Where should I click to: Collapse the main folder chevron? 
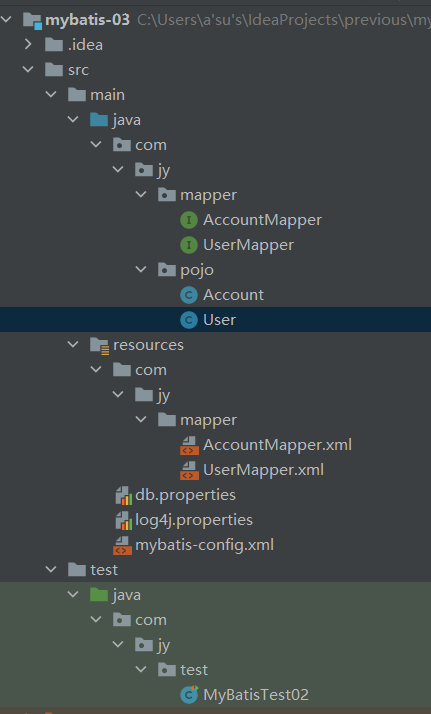click(51, 94)
